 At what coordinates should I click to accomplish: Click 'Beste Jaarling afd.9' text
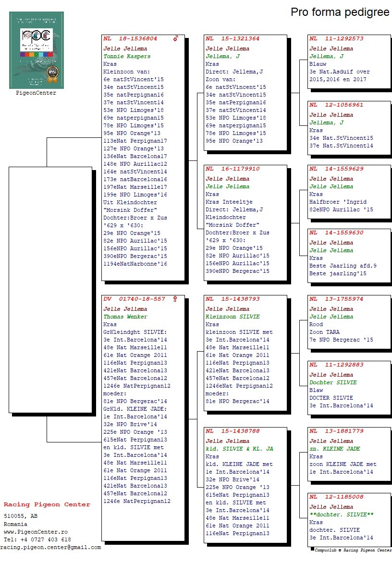tap(343, 266)
